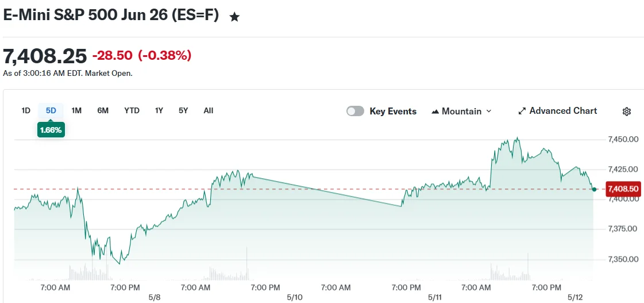Show the All time range
This screenshot has width=644, height=303.
coord(208,110)
